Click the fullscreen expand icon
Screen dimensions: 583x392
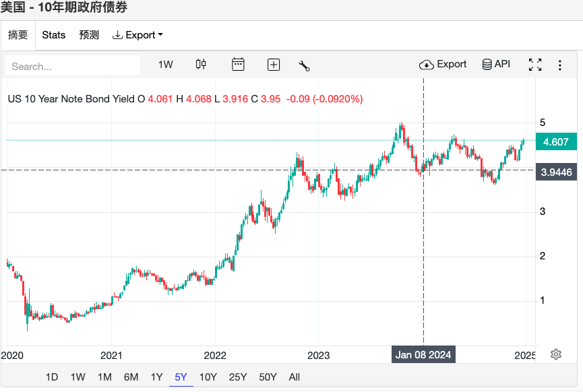coord(535,65)
